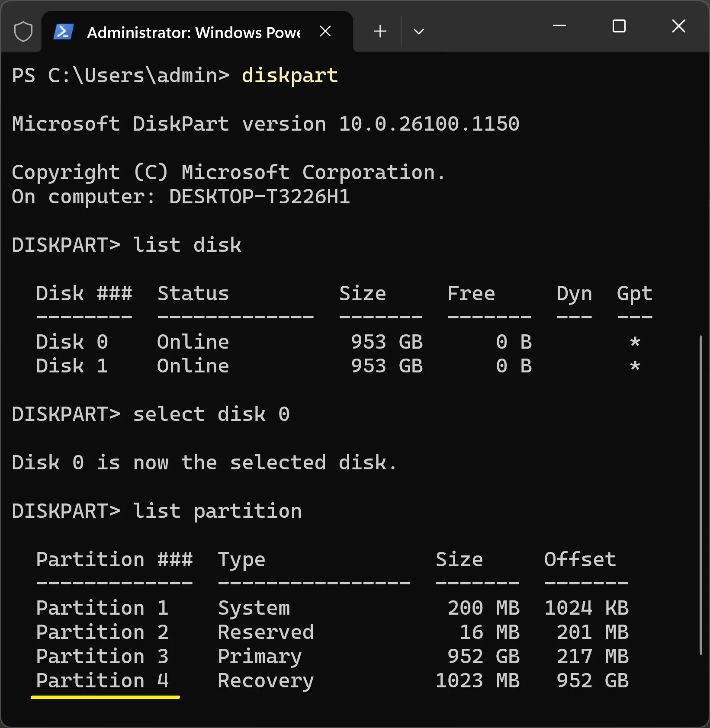Click the 'Dyn' column header

click(574, 294)
